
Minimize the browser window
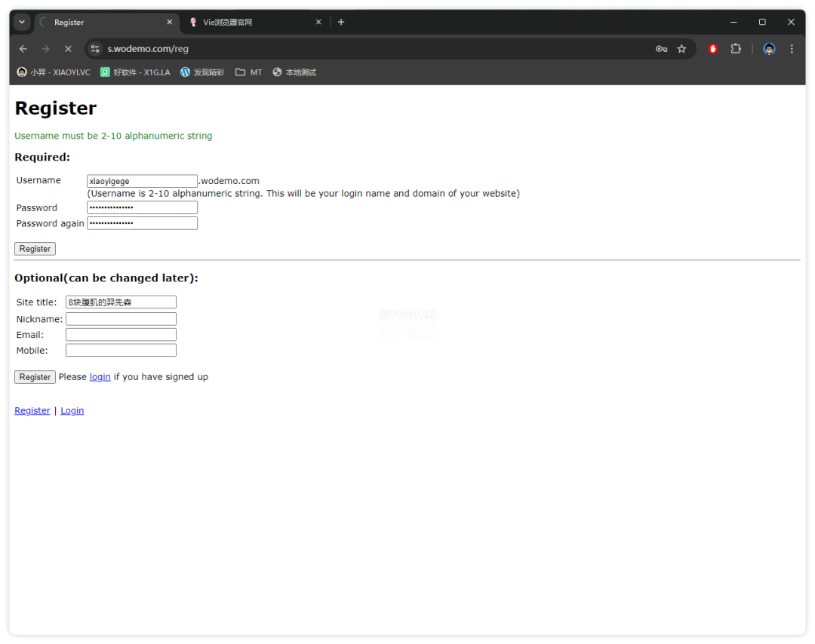733,22
